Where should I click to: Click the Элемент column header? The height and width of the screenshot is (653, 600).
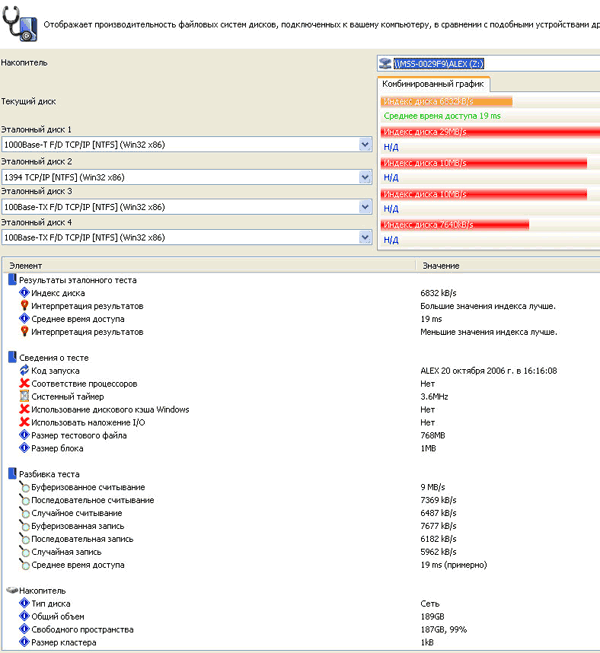click(209, 265)
